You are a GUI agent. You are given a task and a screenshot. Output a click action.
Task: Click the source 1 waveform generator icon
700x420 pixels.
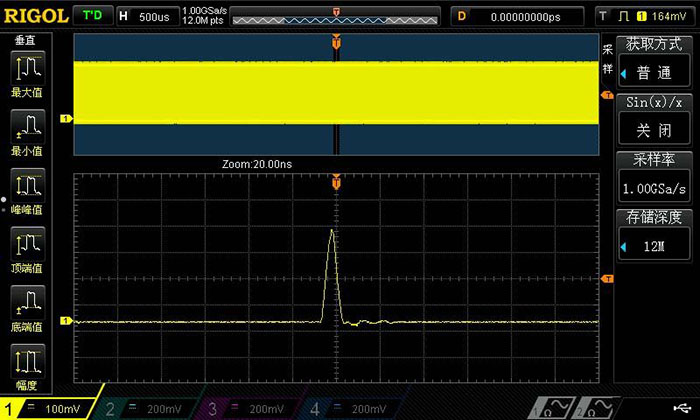coord(556,407)
